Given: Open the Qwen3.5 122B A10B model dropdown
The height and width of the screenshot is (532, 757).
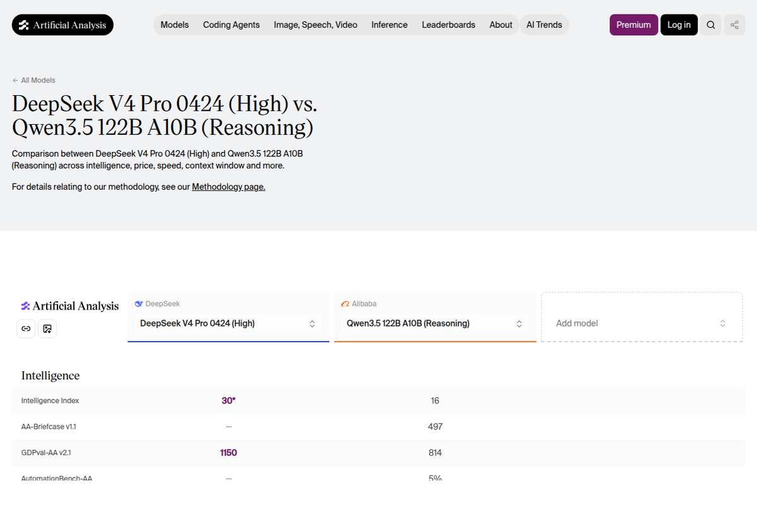Looking at the screenshot, I should [435, 323].
